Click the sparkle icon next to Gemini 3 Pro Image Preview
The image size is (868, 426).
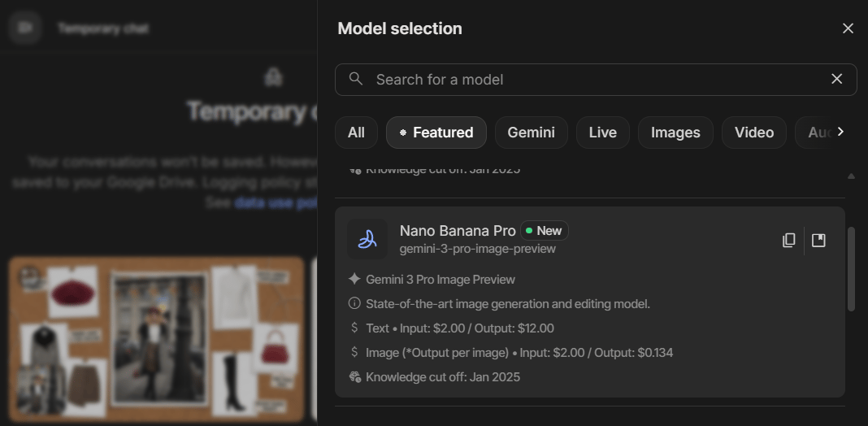[354, 280]
